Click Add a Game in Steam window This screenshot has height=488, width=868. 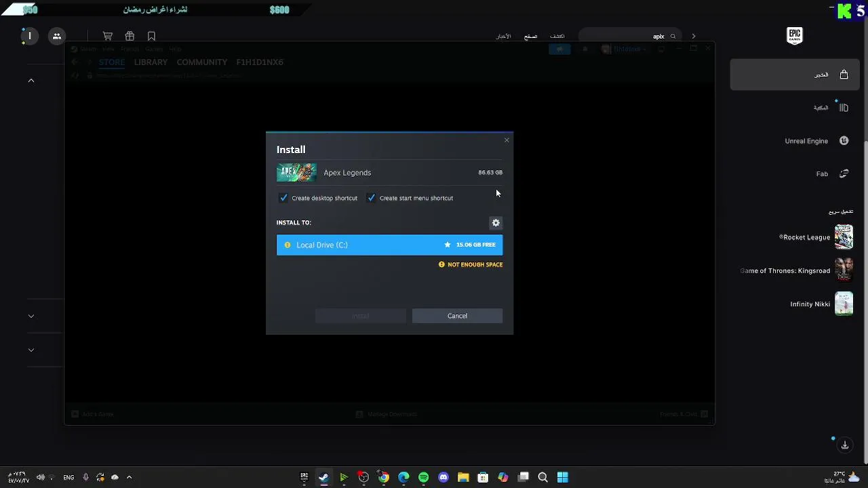[93, 414]
